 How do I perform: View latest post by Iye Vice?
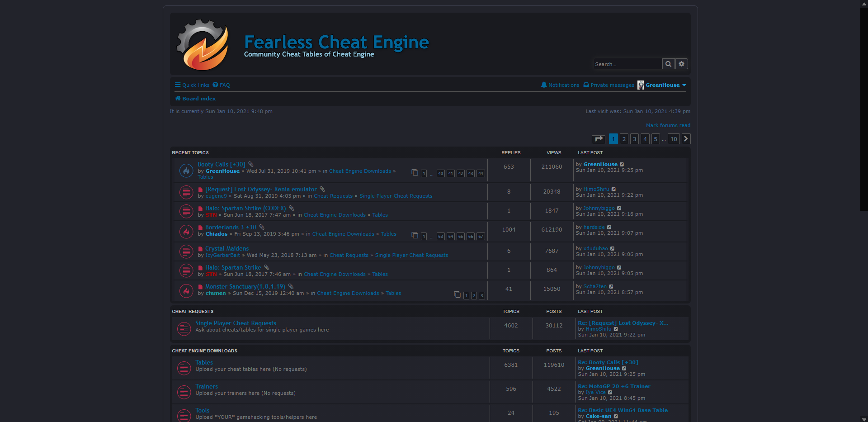click(610, 393)
